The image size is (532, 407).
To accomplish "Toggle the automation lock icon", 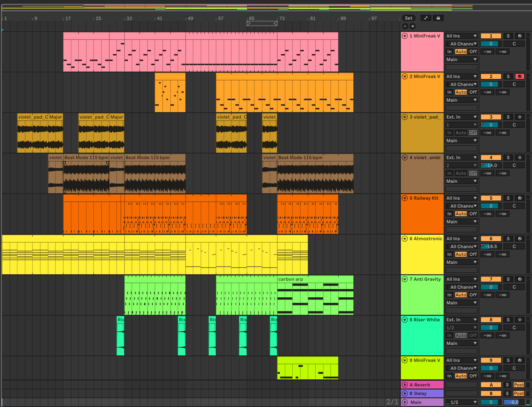I will 438,18.
